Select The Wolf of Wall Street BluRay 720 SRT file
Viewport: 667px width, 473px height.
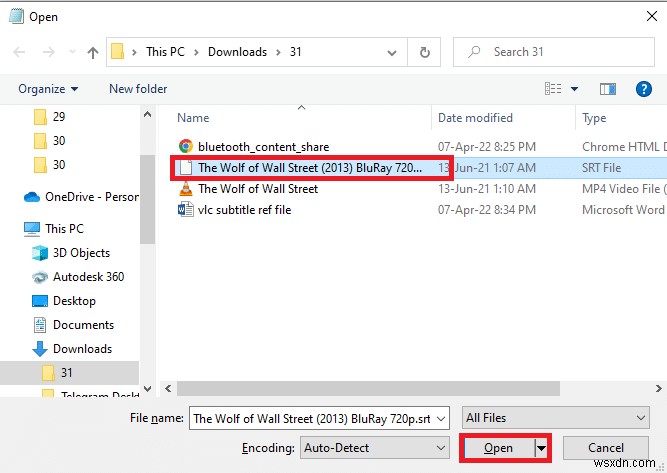(310, 168)
